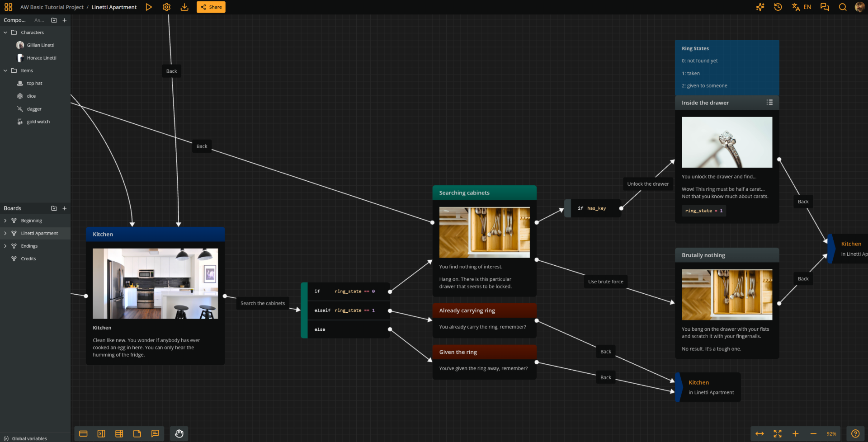Image resolution: width=868 pixels, height=442 pixels.
Task: Click the export download icon
Action: [x=184, y=7]
